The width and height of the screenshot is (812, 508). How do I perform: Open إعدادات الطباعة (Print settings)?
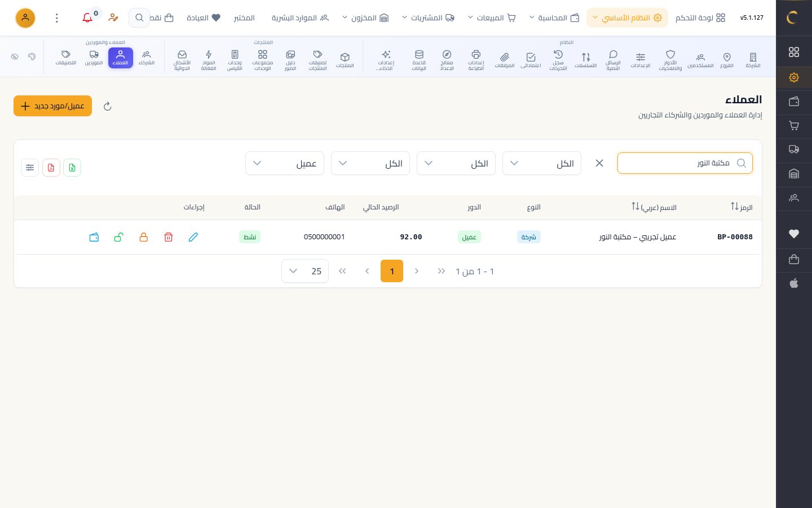(x=476, y=60)
